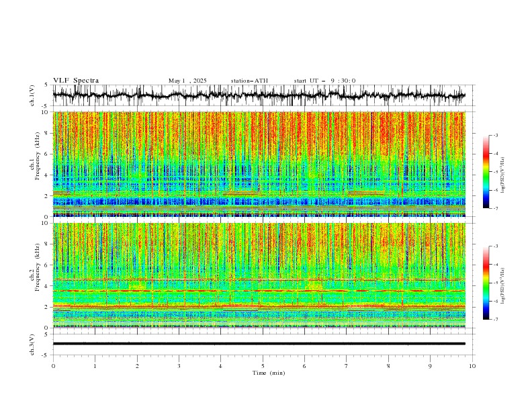Click the ch.1 colorbar '-3' label
The width and height of the screenshot is (532, 411).
496,135
